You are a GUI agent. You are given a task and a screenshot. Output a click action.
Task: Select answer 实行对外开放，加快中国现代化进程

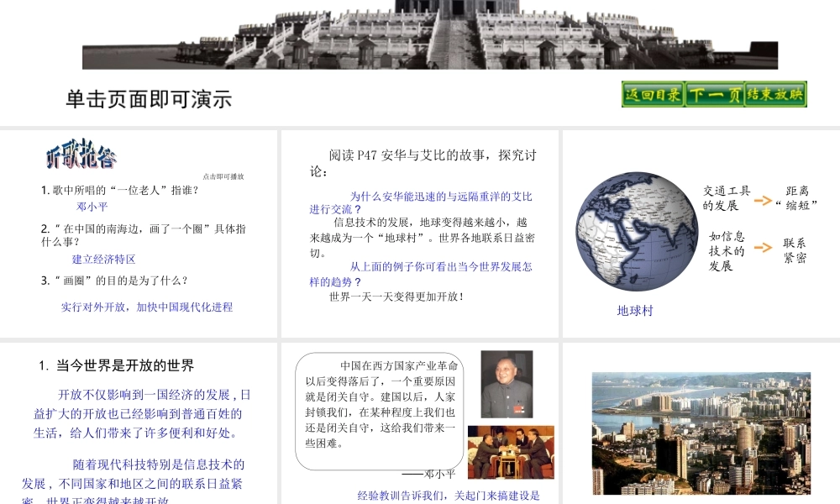click(x=147, y=307)
